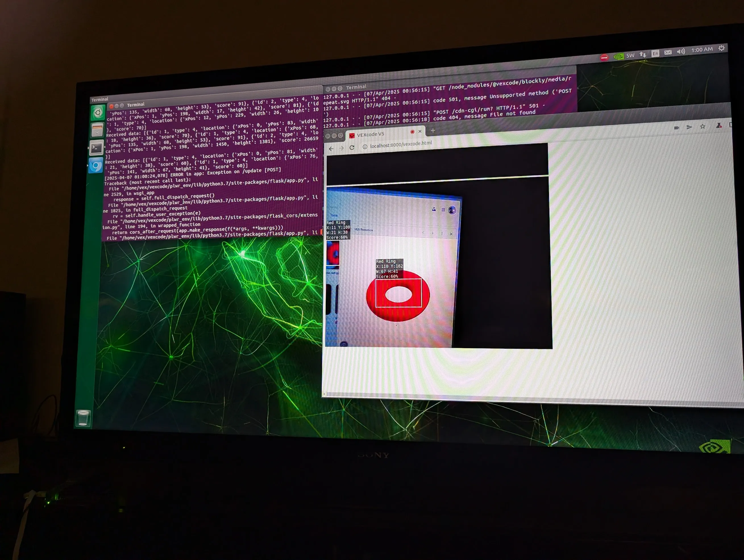Open the system power gear menu

[x=722, y=48]
